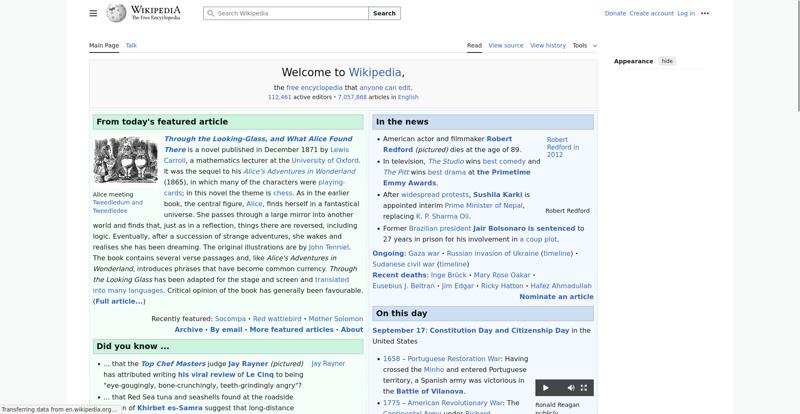800x414 pixels.
Task: Open the Jay Rayner bold link
Action: 248,364
